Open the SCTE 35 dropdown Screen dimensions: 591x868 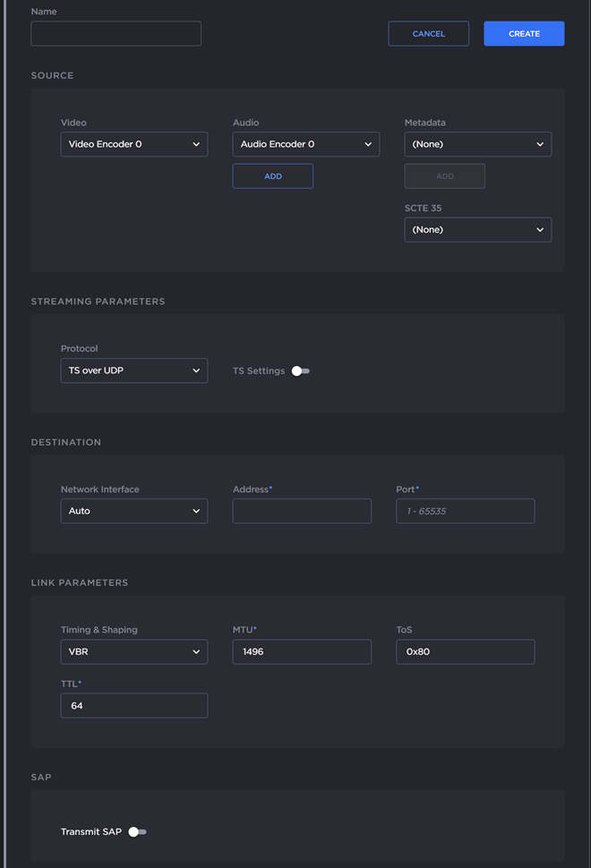pyautogui.click(x=477, y=229)
